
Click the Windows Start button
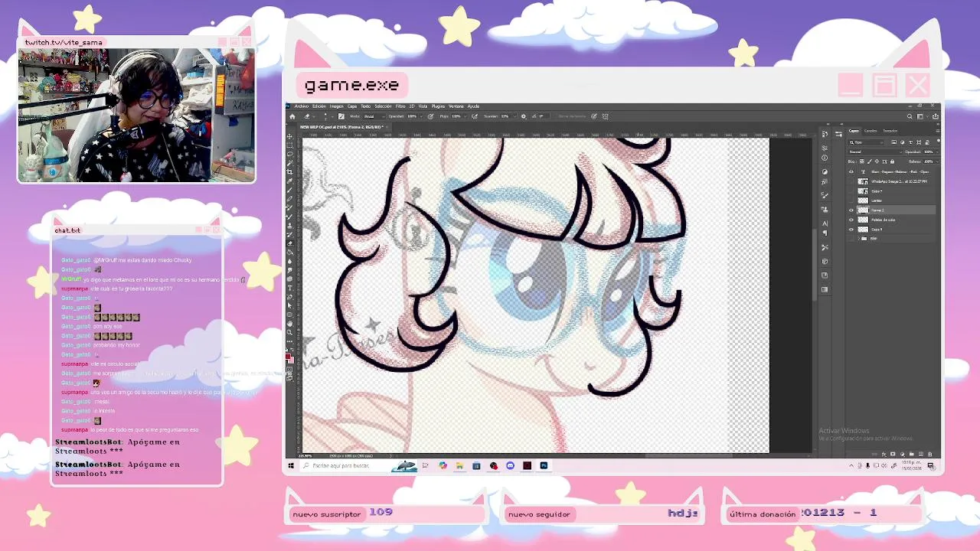[291, 465]
